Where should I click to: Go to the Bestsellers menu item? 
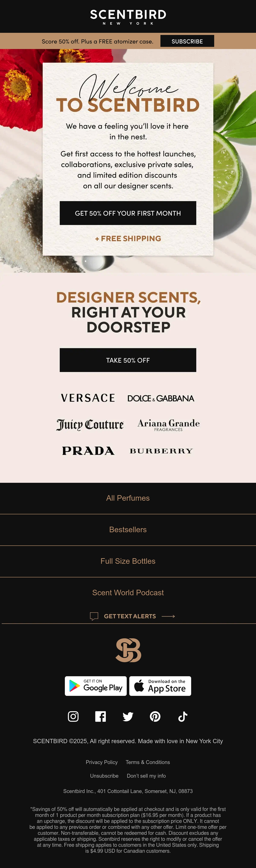pyautogui.click(x=128, y=529)
